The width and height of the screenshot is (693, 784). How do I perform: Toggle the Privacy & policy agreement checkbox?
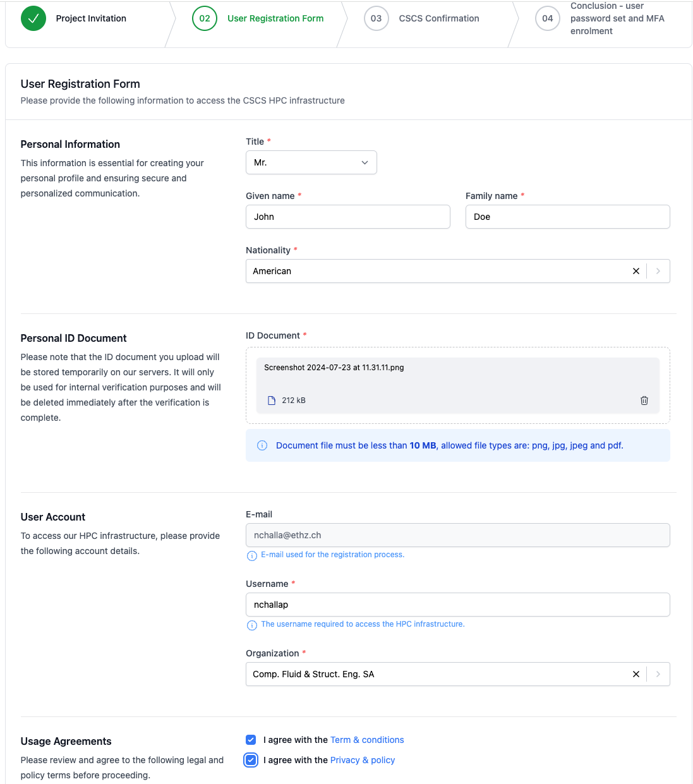pos(251,760)
